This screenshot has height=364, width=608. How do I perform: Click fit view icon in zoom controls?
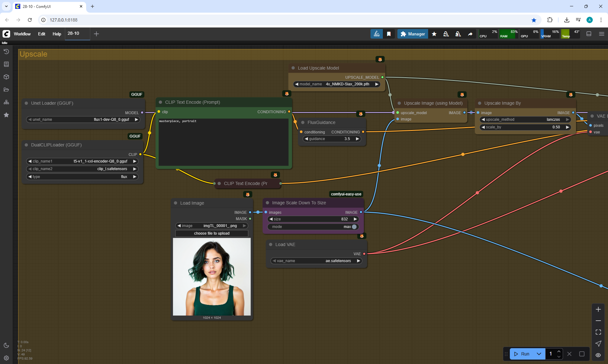coord(598,332)
